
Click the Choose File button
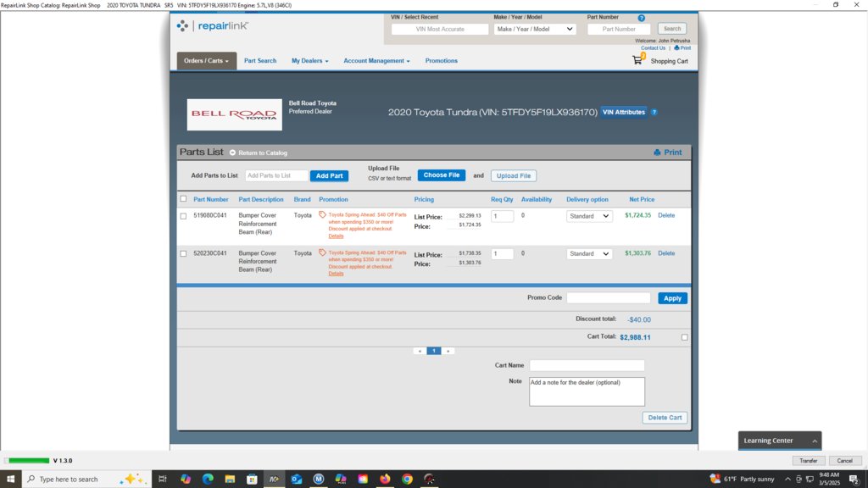pyautogui.click(x=441, y=175)
